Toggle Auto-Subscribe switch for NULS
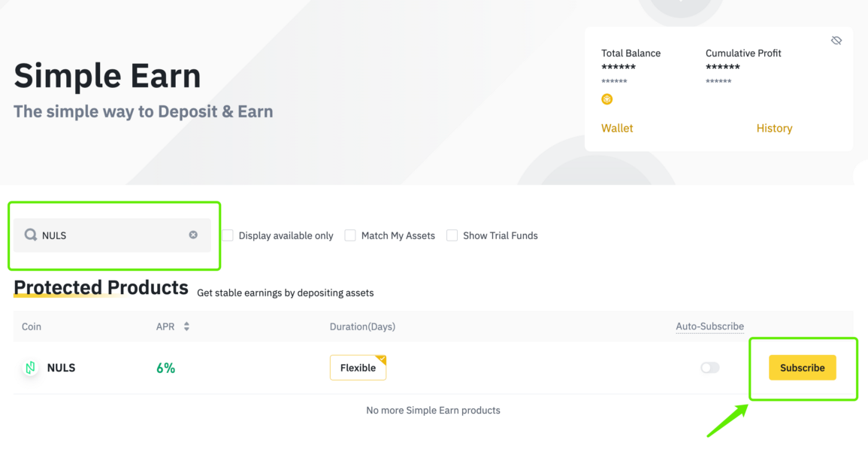Image resolution: width=868 pixels, height=452 pixels. tap(709, 368)
